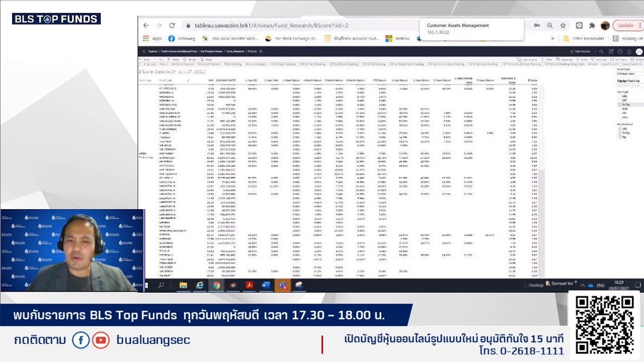This screenshot has height=362, width=644.
Task: Favorite the B Score view star
Action: [261, 51]
